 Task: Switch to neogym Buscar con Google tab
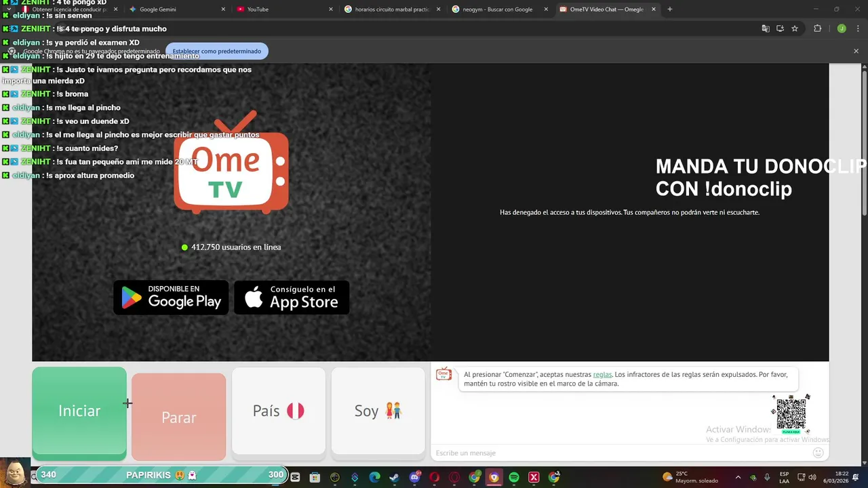click(499, 9)
